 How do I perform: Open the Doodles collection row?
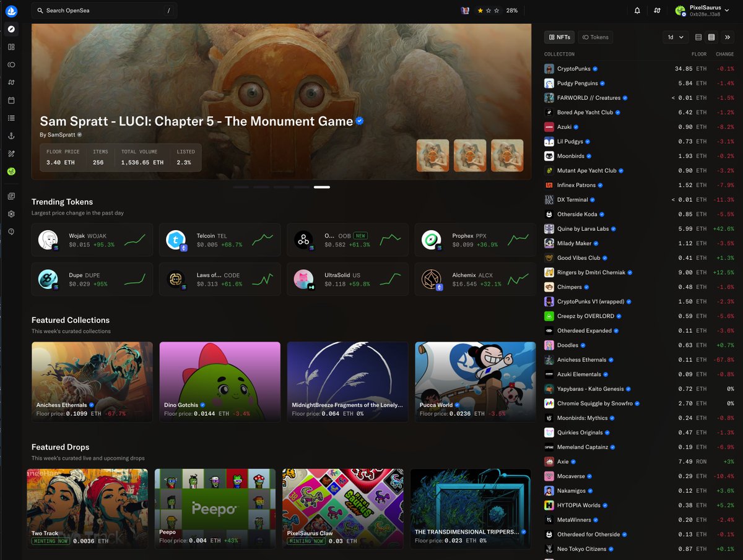(639, 345)
